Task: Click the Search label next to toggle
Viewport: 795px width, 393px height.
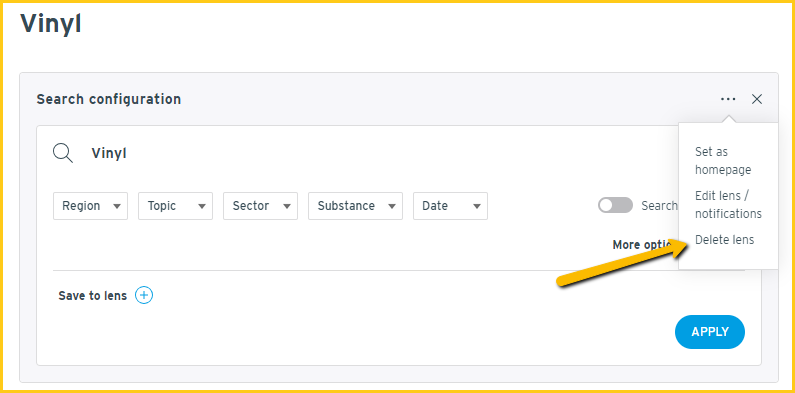Action: 659,205
